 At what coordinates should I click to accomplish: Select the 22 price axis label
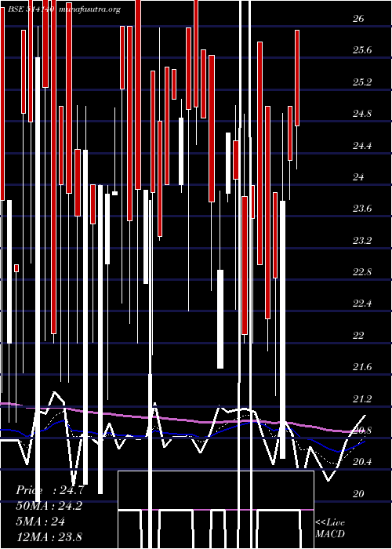pyautogui.click(x=358, y=336)
